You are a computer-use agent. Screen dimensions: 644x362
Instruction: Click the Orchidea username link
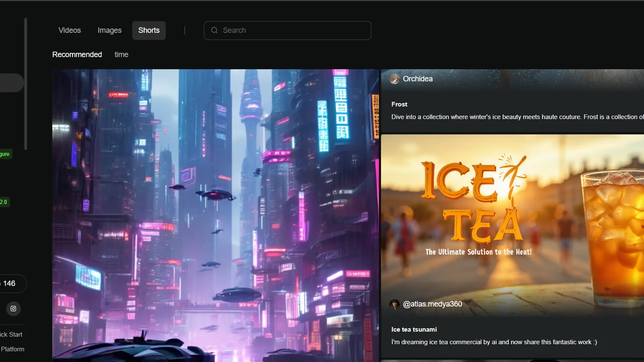pos(418,79)
